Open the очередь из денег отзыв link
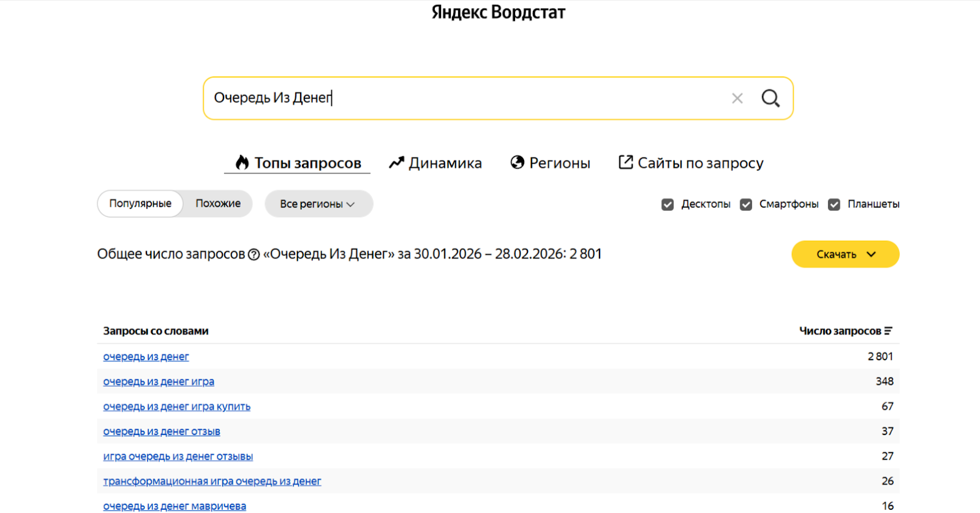 click(162, 431)
